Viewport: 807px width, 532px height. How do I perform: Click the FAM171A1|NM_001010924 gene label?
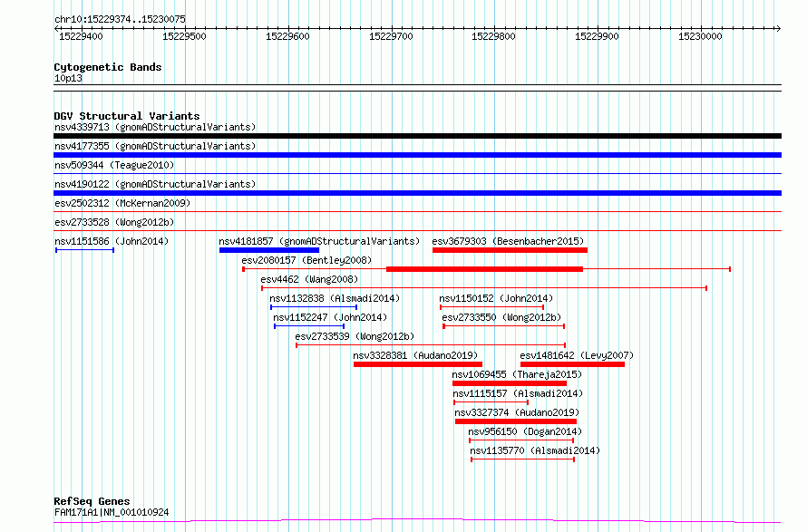click(x=112, y=512)
